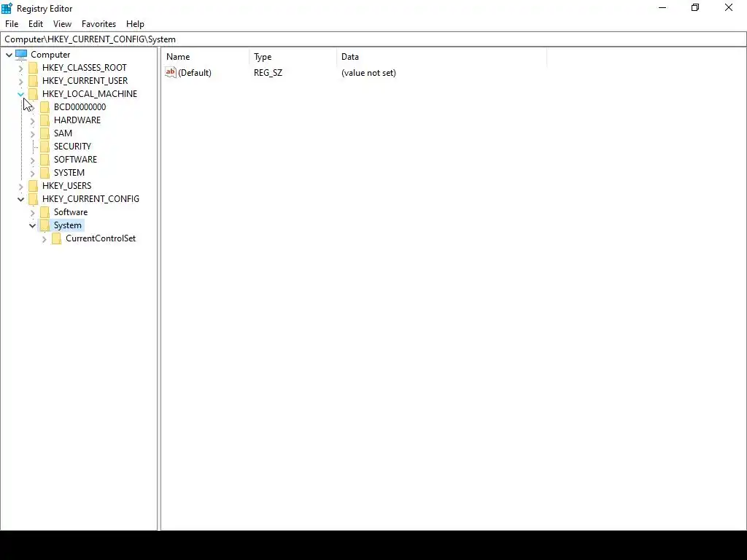Select the SAM label

63,133
